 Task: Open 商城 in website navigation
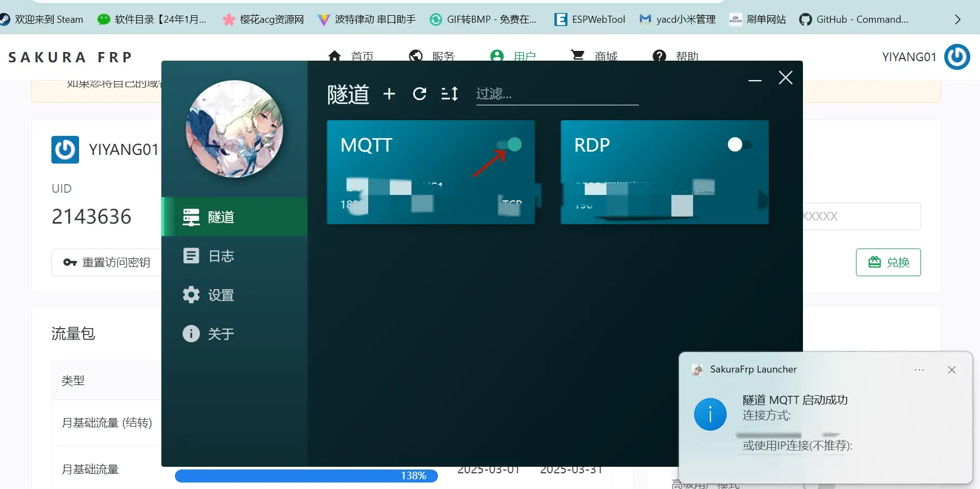[594, 56]
